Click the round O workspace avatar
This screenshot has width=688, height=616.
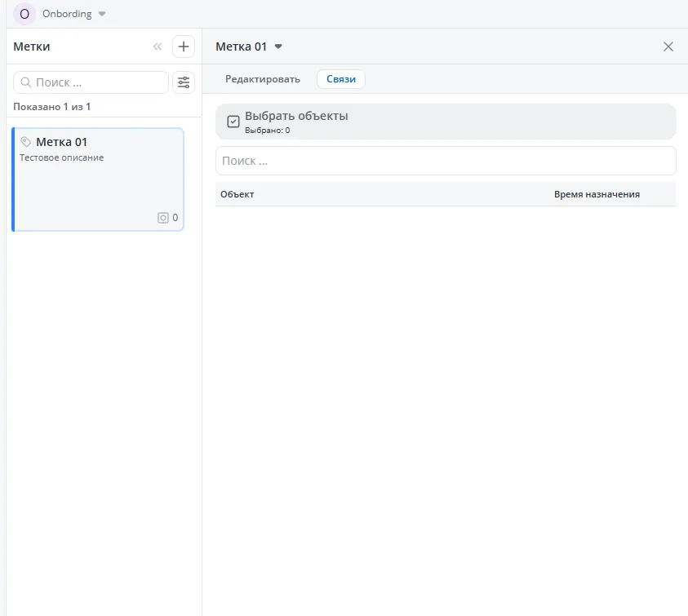point(24,14)
